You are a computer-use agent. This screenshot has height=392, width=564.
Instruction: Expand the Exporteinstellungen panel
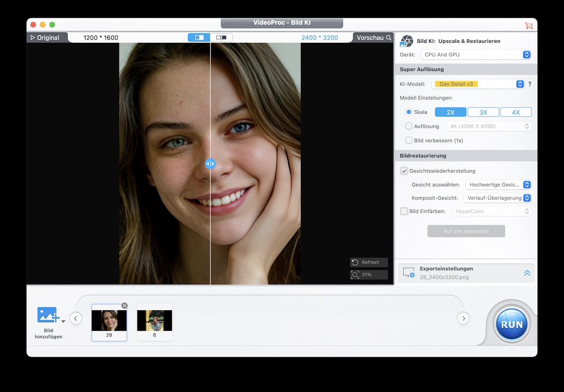click(x=527, y=273)
